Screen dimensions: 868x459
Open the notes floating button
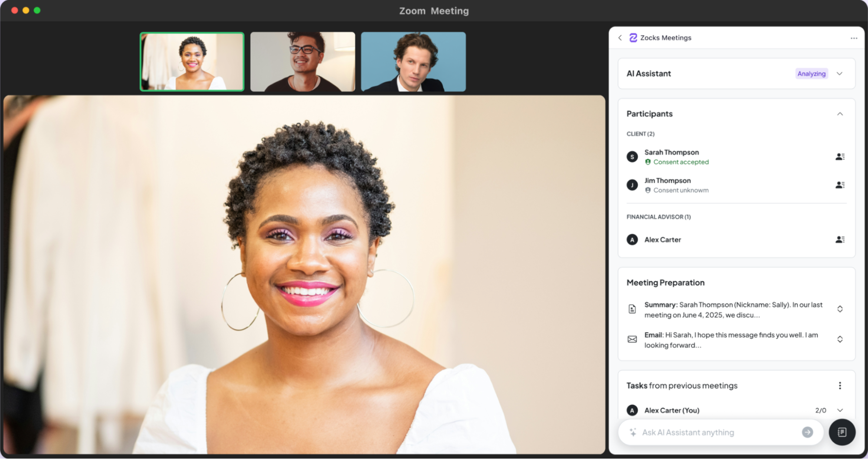coord(842,432)
